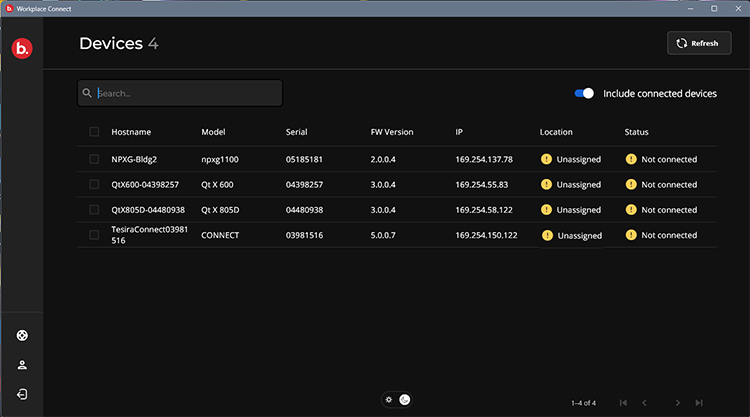Minimize the Workplace Connect window
The height and width of the screenshot is (417, 750).
coord(690,9)
